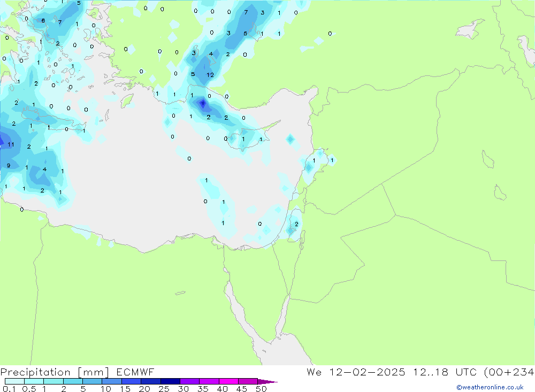Select the 25–30 mm navy legend swatch
This screenshot has width=535, height=392.
click(170, 381)
